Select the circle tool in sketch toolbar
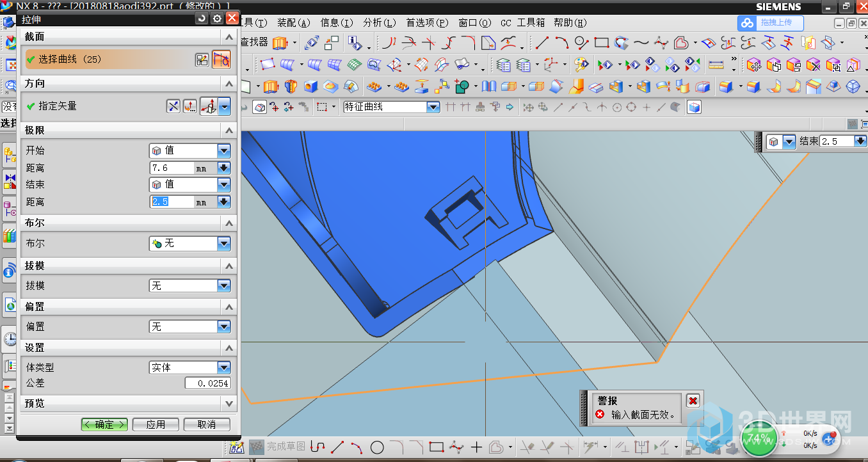The image size is (868, 462). [x=377, y=447]
